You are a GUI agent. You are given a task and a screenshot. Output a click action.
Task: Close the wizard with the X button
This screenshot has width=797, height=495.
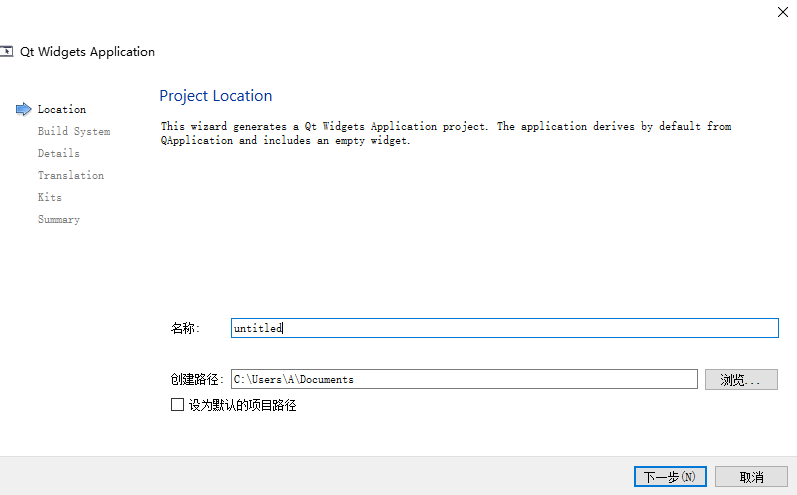tap(783, 12)
